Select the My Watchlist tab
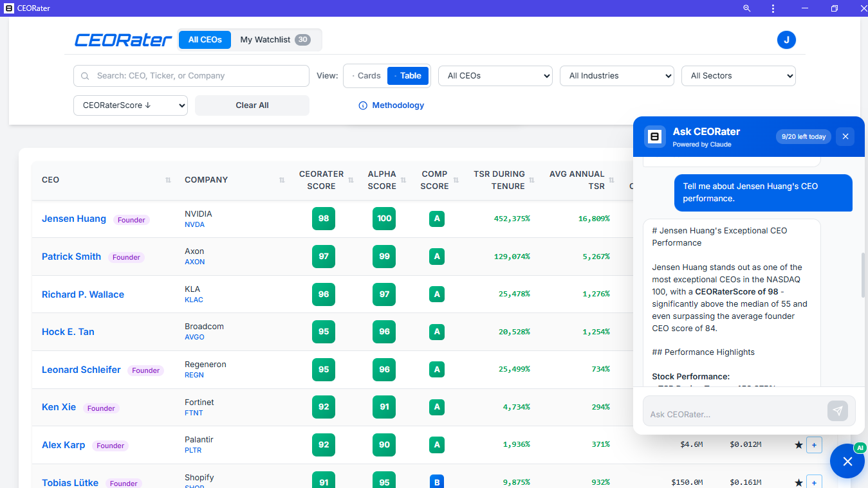 [x=275, y=40]
